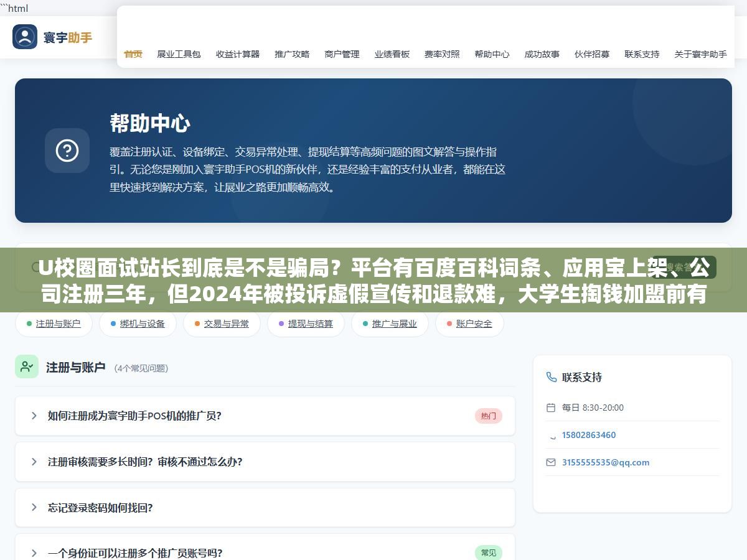Select the 绑机与设备 category chip
The width and height of the screenshot is (747, 560).
tap(138, 324)
